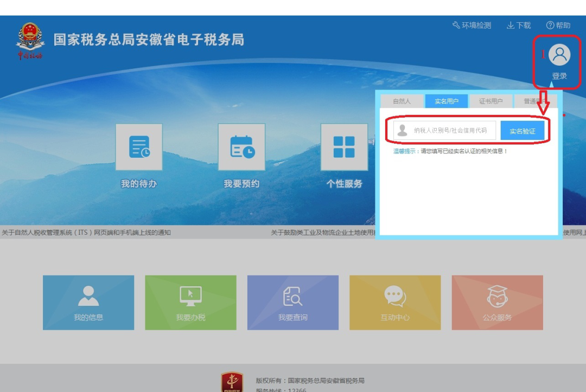
Task: Click the chat bubble icon in 互动中心
Action: 395,297
